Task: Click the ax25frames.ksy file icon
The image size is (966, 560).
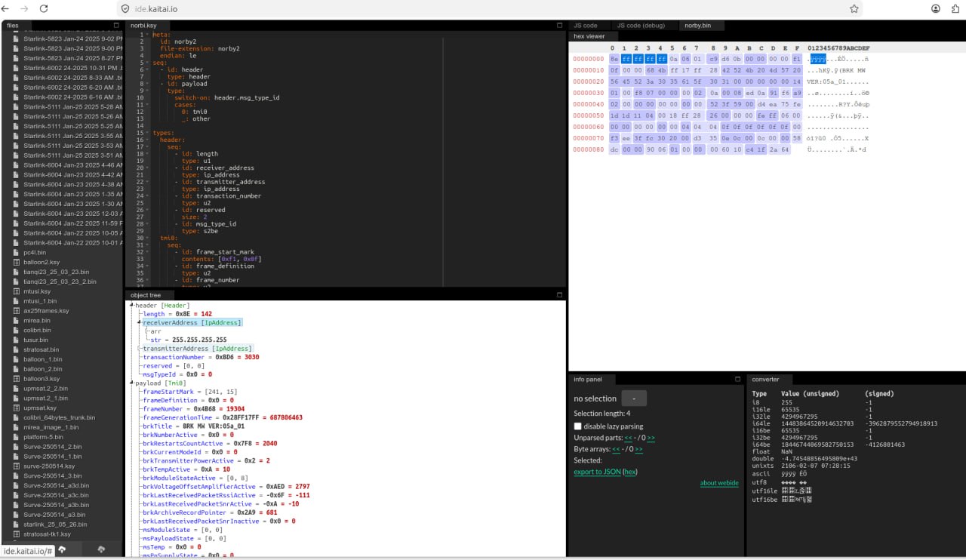Action: [17, 311]
